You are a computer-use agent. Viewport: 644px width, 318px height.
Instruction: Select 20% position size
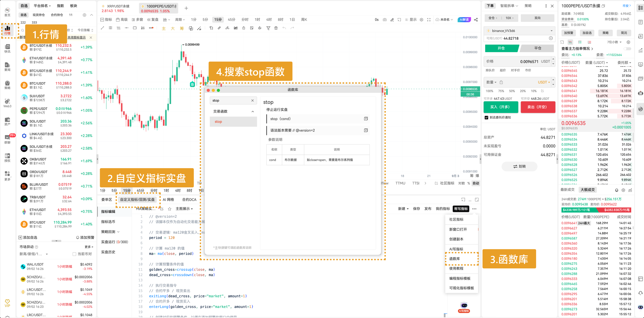tap(523, 91)
